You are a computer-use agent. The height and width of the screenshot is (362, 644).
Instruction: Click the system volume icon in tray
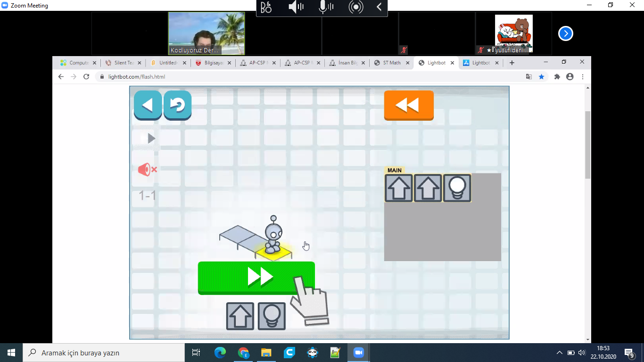click(x=581, y=353)
